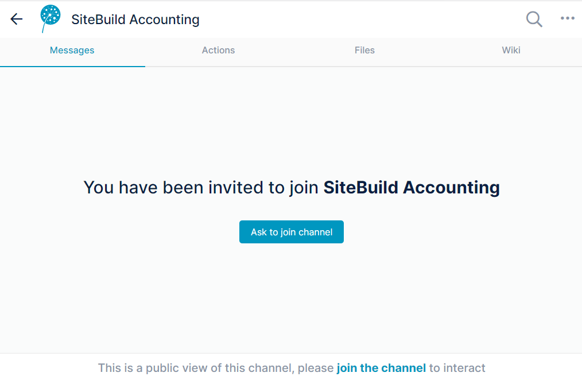Switch to the Messages tab

pyautogui.click(x=72, y=51)
